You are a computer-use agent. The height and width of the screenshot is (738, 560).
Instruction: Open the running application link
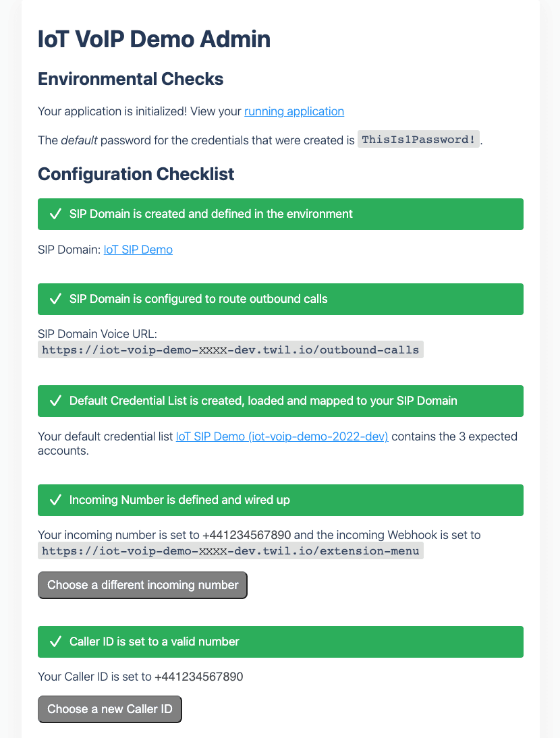(293, 111)
